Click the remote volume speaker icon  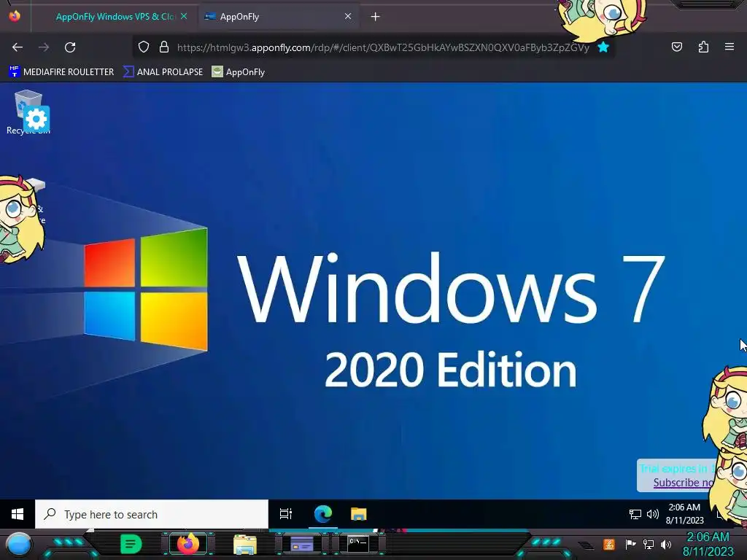653,514
